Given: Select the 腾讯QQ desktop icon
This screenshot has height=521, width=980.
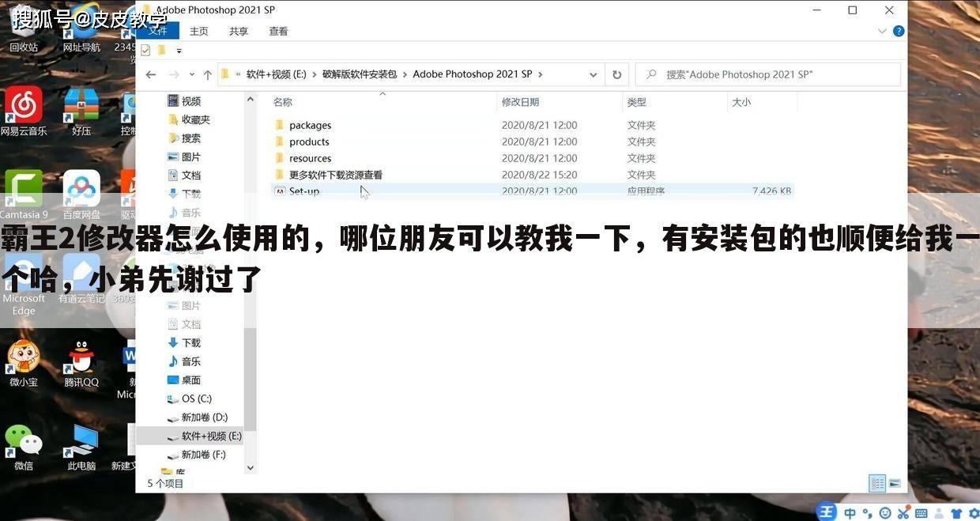Looking at the screenshot, I should point(81,363).
